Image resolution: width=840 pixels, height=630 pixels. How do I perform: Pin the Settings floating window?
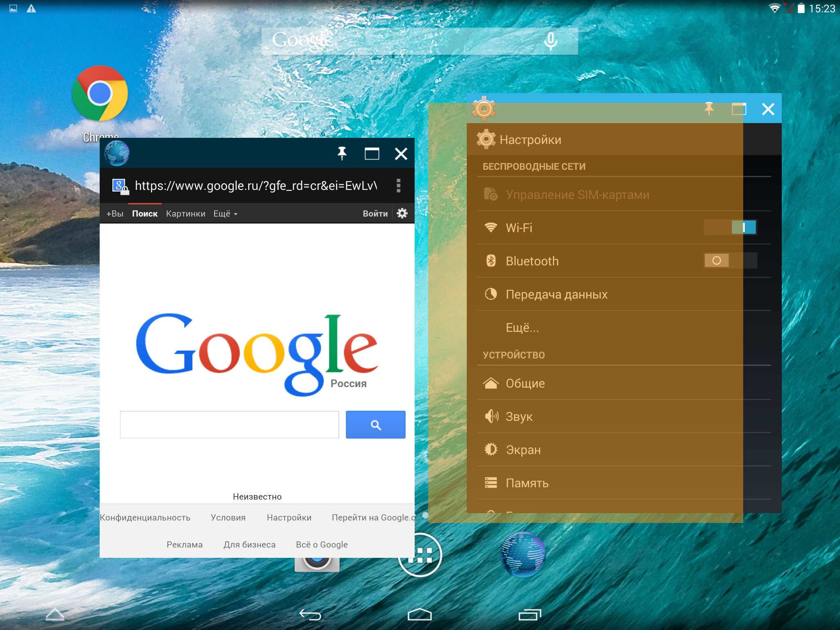point(709,109)
